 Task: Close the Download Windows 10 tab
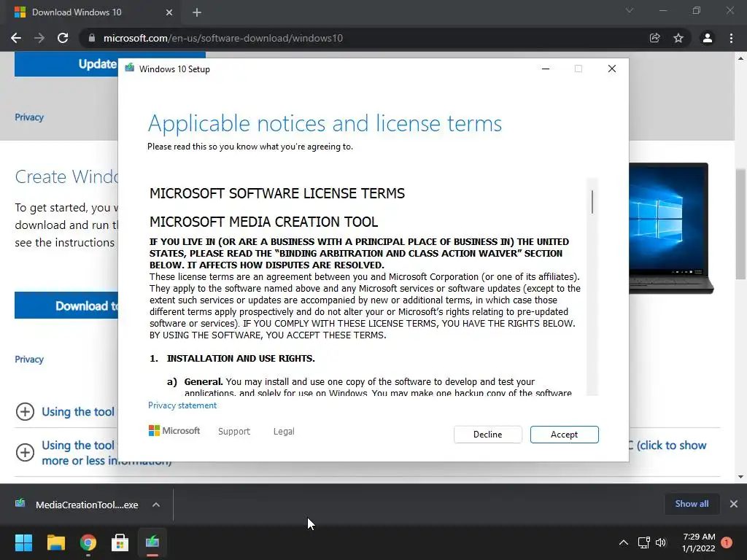click(x=169, y=12)
